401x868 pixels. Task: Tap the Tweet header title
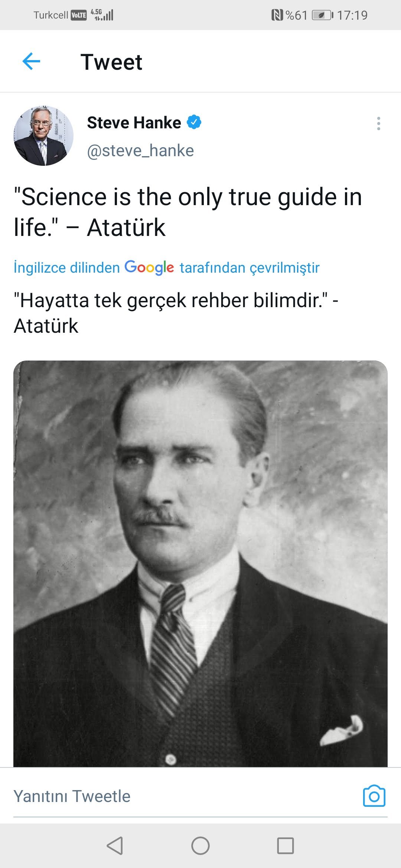(111, 62)
